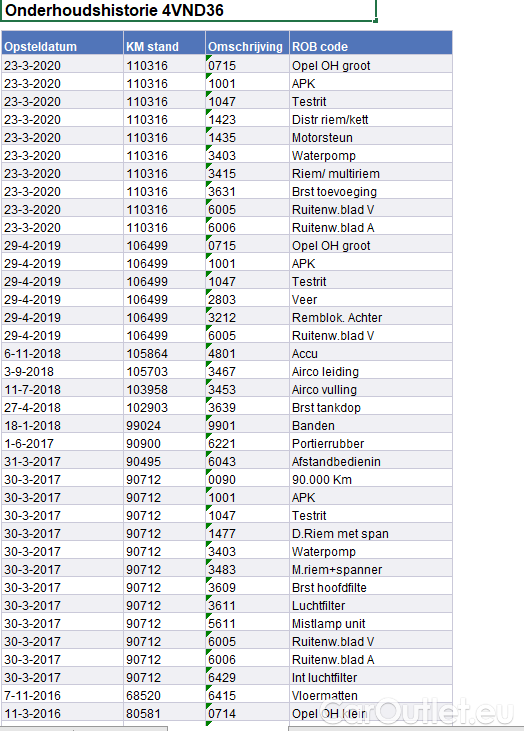Select the D.Riem met span cell
The image size is (524, 731).
tap(371, 533)
